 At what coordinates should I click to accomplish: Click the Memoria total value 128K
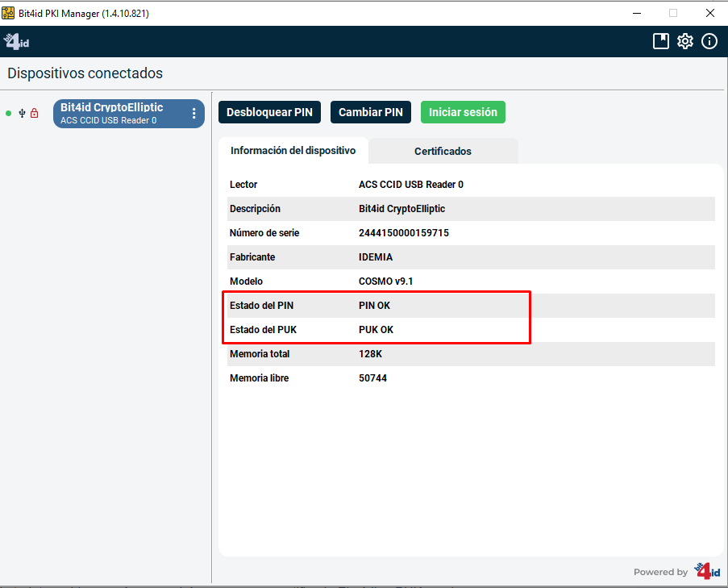[x=370, y=353]
